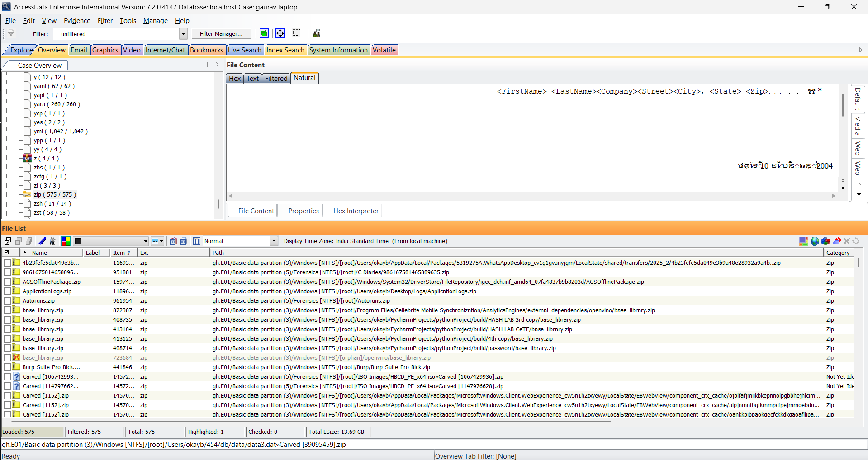The image size is (868, 460).
Task: Check the Burp-Suite-Pro-Blck checkbox
Action: point(7,367)
